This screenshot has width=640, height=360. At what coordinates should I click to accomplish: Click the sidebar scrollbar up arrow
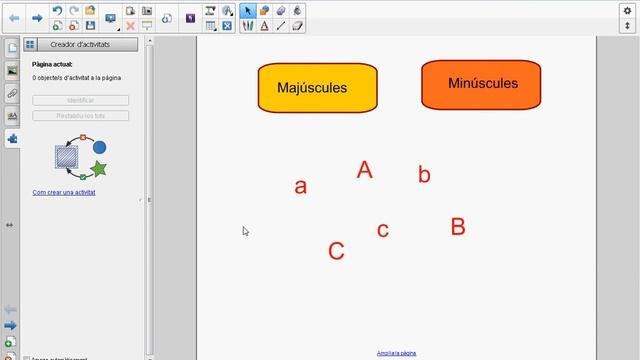(x=150, y=40)
